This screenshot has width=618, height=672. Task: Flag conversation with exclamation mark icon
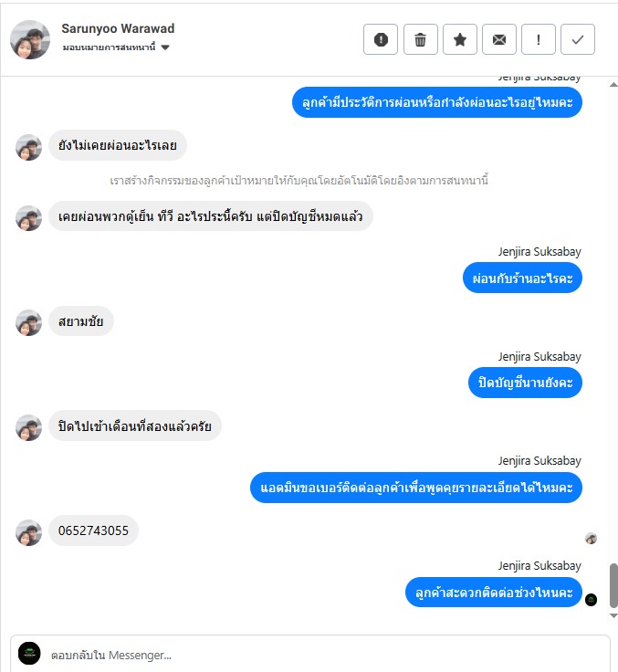tap(539, 39)
